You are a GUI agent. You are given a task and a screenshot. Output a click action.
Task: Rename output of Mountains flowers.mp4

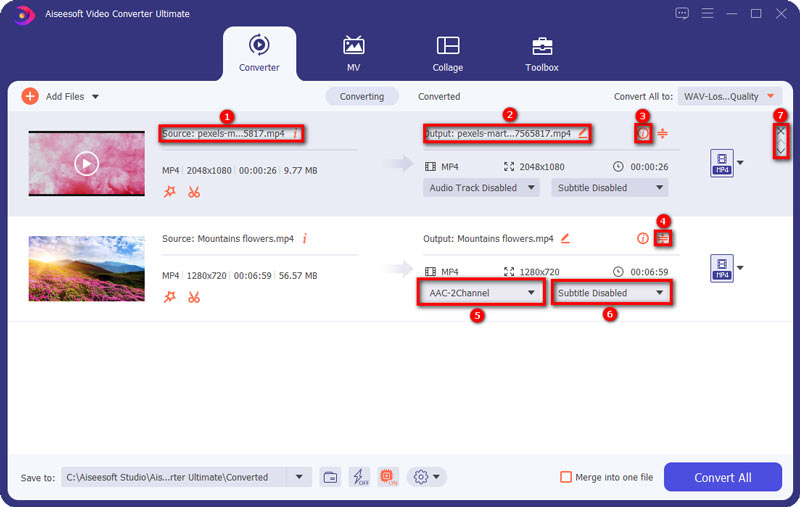pyautogui.click(x=565, y=238)
